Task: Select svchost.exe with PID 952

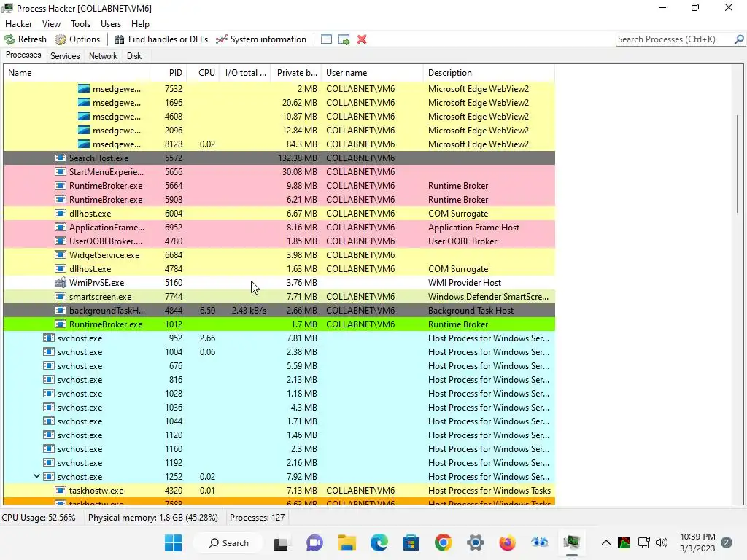Action: (x=279, y=338)
